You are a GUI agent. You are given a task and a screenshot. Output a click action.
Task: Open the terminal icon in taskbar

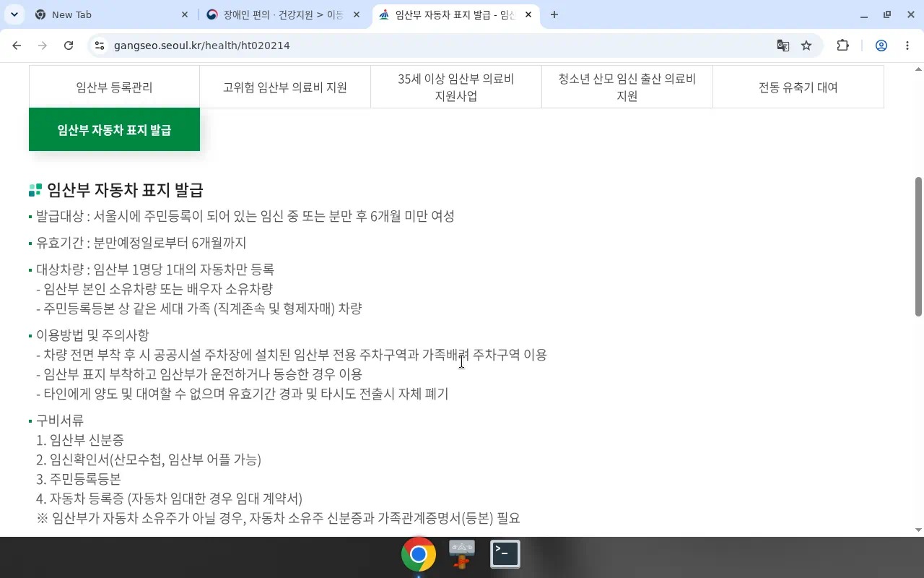point(505,554)
